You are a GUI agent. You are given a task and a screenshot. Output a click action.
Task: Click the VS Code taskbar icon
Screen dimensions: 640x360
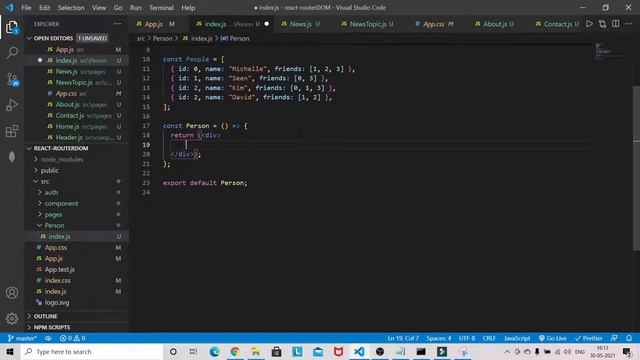coord(359,351)
